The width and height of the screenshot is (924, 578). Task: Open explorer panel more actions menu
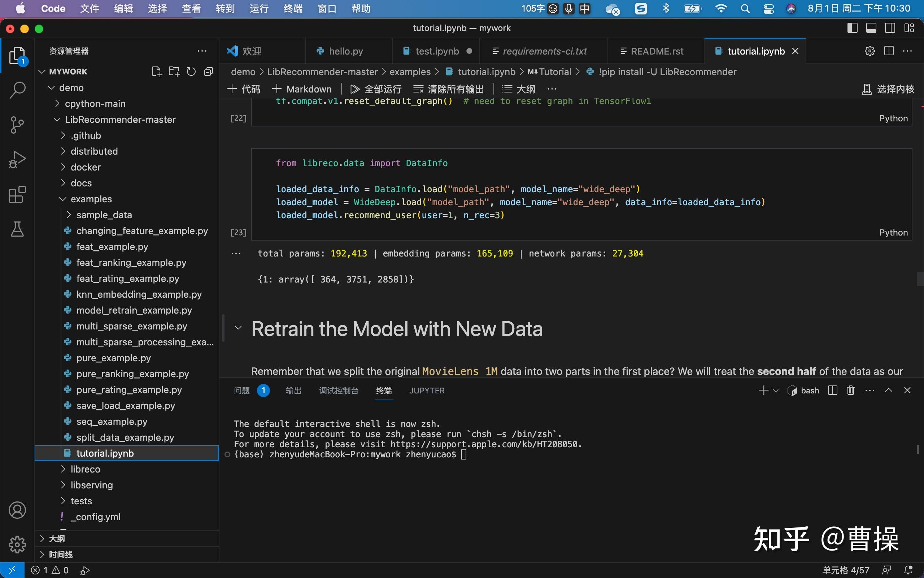(x=202, y=51)
